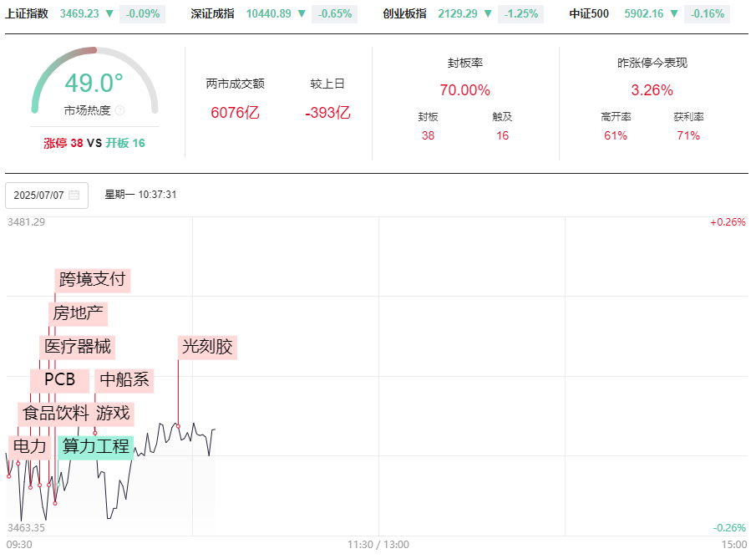Click the down arrow beside 中证500 value
The height and width of the screenshot is (559, 756).
coord(673,13)
